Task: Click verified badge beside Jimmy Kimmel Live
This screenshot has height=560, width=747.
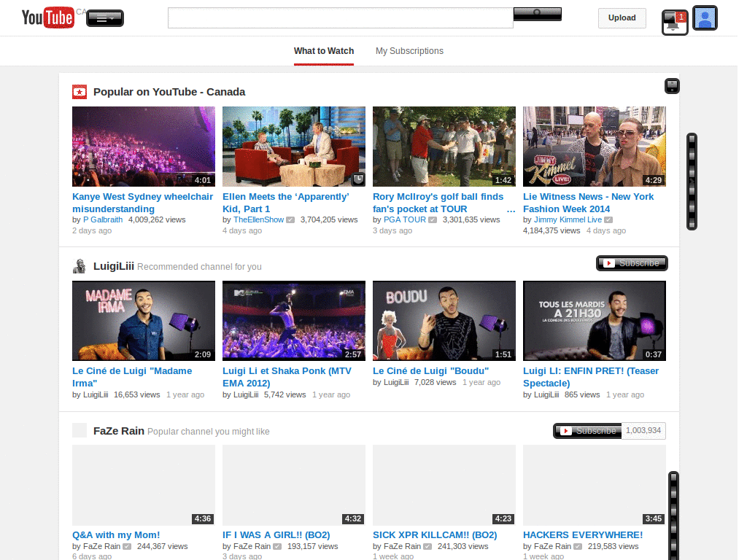Action: (x=608, y=220)
